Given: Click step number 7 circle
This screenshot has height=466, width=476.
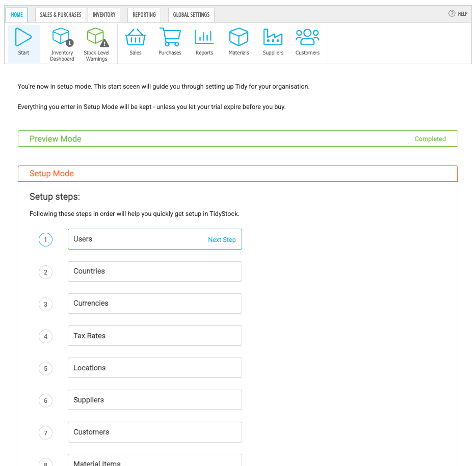Looking at the screenshot, I should pos(45,433).
